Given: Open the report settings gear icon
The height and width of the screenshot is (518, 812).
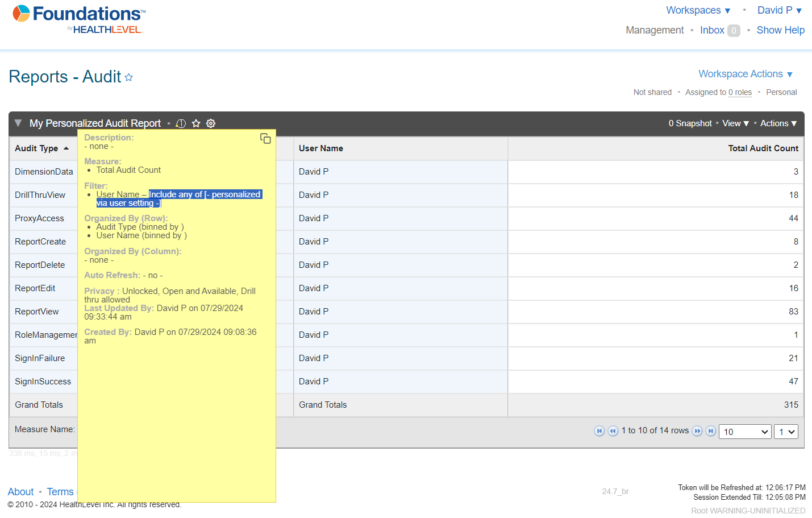Looking at the screenshot, I should [x=211, y=123].
